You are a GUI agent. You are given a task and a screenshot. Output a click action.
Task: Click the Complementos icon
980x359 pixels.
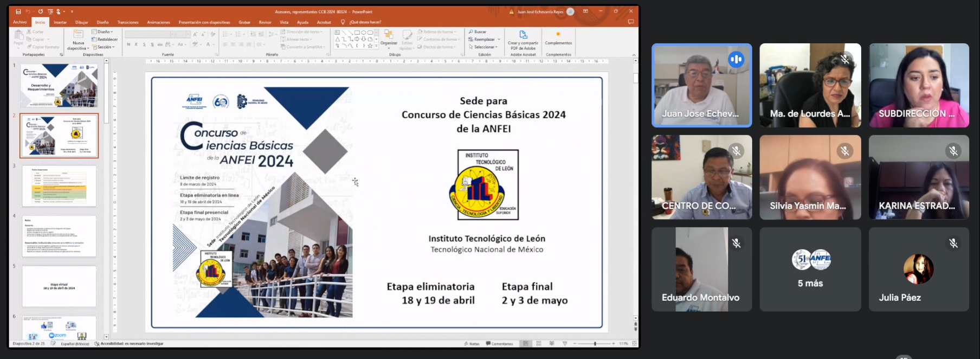[x=558, y=34]
